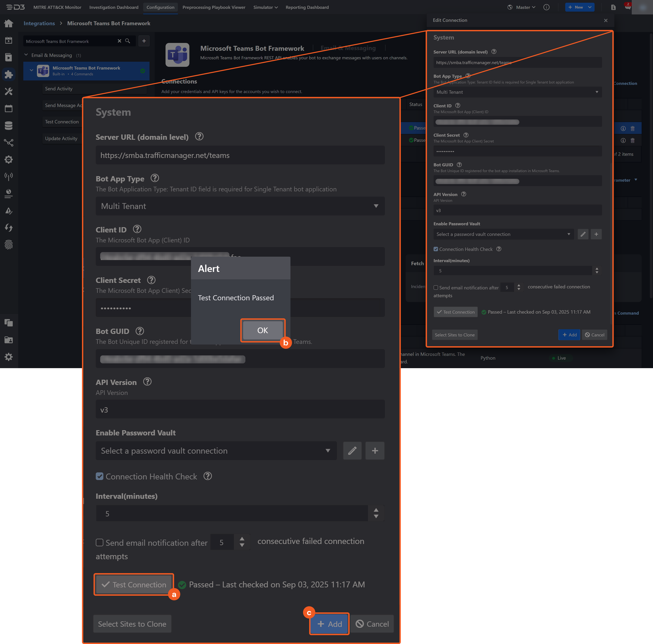Screen dimensions: 653x644
Task: Click the fingerprint icon in left sidebar
Action: point(9,245)
